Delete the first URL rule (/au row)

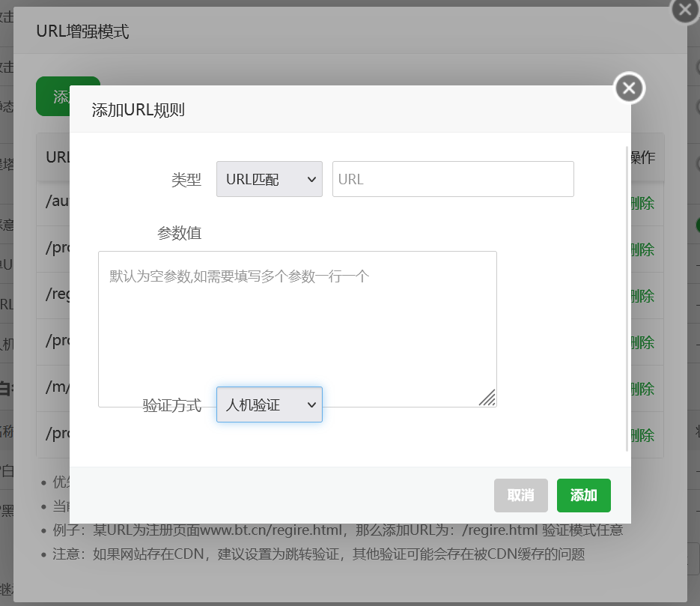tap(643, 203)
